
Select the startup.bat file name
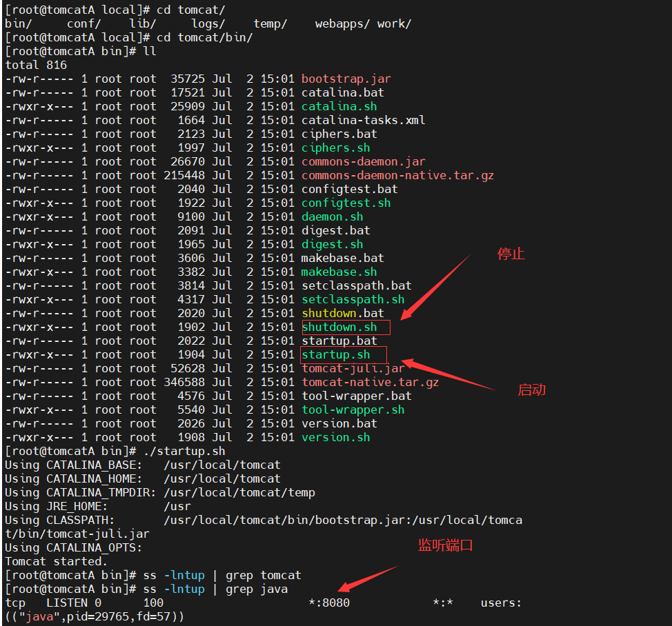339,341
